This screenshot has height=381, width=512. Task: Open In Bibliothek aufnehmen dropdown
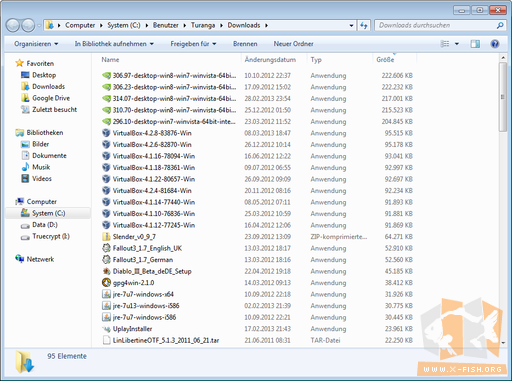[114, 44]
